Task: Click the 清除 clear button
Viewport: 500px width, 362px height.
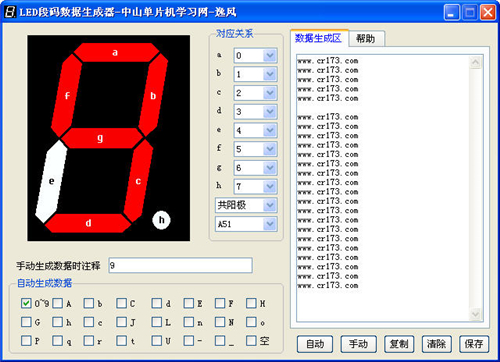Action: click(437, 344)
